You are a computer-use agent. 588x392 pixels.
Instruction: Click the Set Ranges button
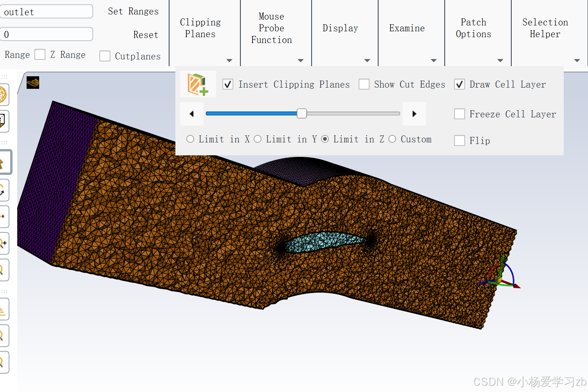point(133,11)
